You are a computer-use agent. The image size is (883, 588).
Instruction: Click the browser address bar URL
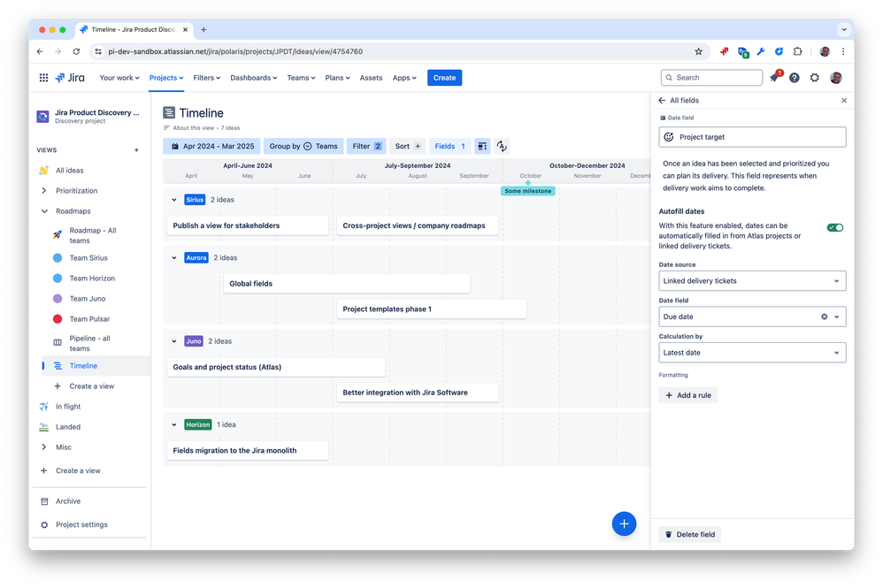(235, 51)
